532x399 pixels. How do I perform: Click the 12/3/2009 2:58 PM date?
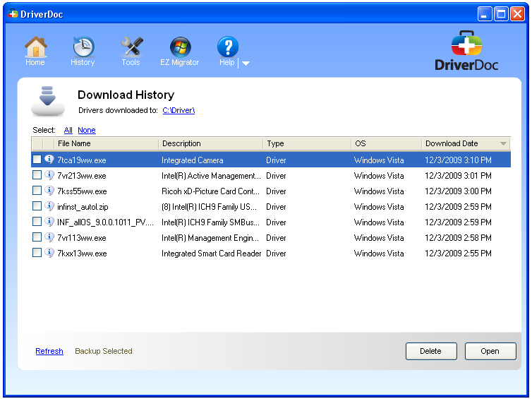pyautogui.click(x=458, y=238)
